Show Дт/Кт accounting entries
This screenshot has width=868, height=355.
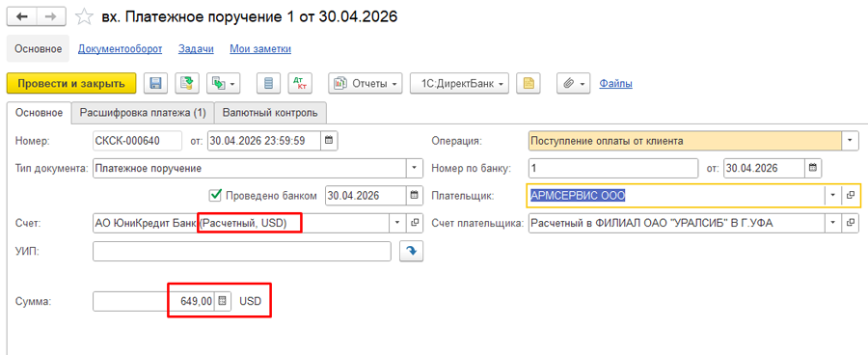coord(301,84)
